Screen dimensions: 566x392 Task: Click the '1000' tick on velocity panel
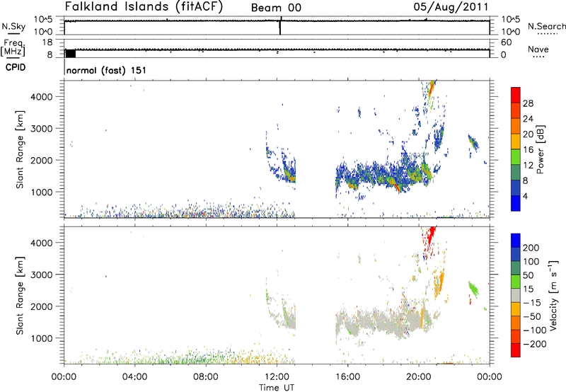pyautogui.click(x=42, y=338)
